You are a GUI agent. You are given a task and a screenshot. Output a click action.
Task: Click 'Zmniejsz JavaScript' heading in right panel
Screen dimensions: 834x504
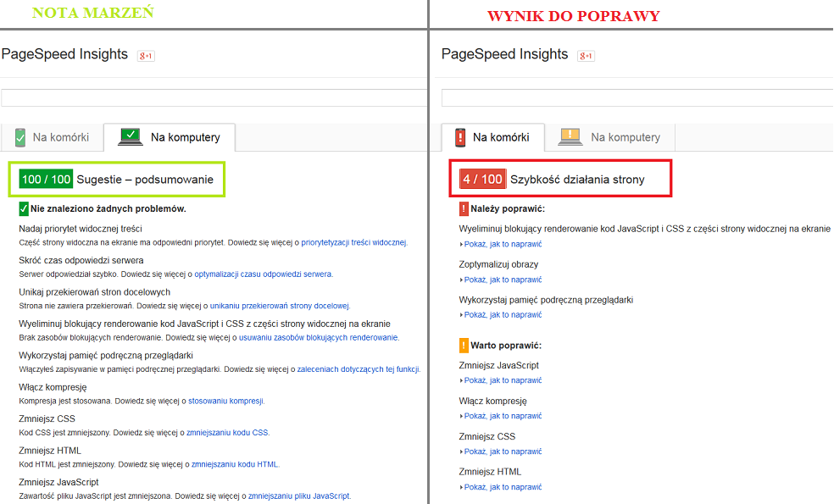point(499,366)
